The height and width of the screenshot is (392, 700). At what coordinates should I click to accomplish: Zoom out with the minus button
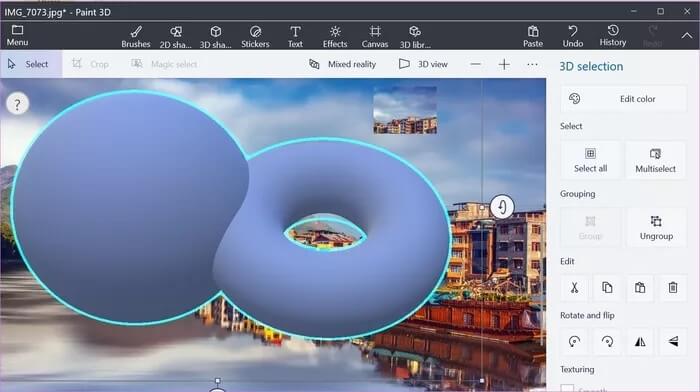click(475, 64)
